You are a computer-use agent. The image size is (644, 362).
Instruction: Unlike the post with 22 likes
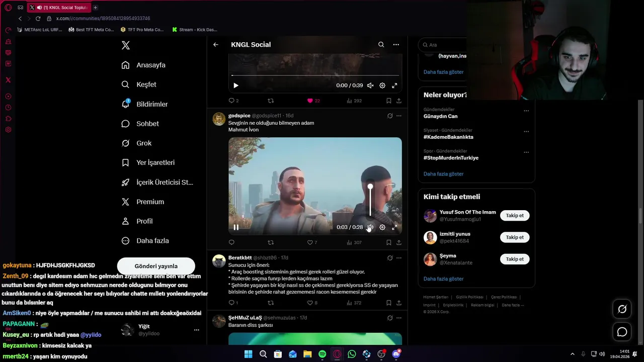313,101
